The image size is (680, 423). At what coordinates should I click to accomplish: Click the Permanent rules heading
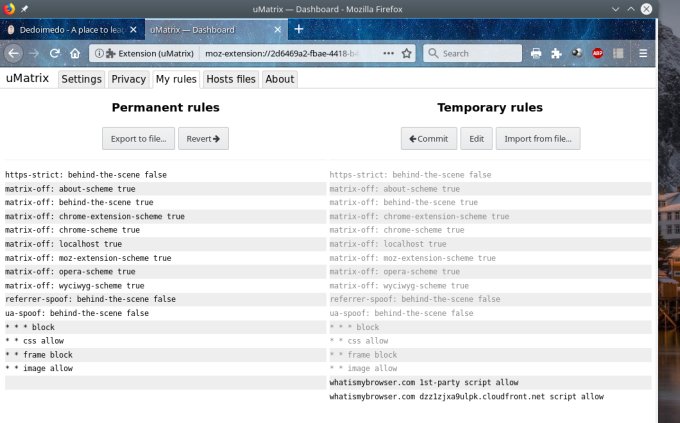click(x=166, y=107)
